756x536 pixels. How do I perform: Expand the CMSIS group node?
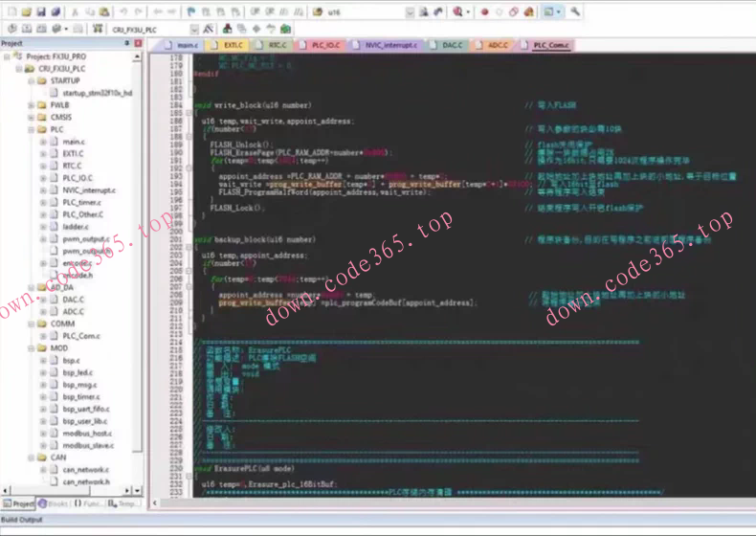(31, 117)
